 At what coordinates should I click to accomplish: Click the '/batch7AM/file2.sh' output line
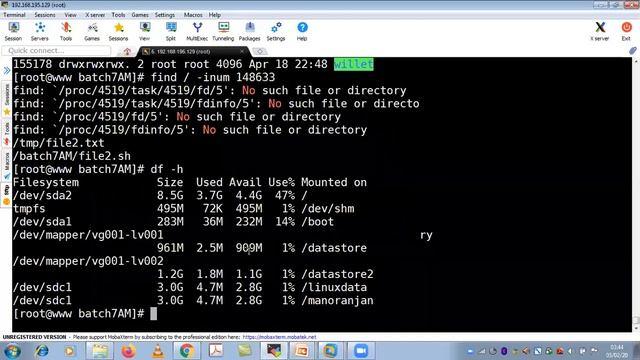(72, 156)
